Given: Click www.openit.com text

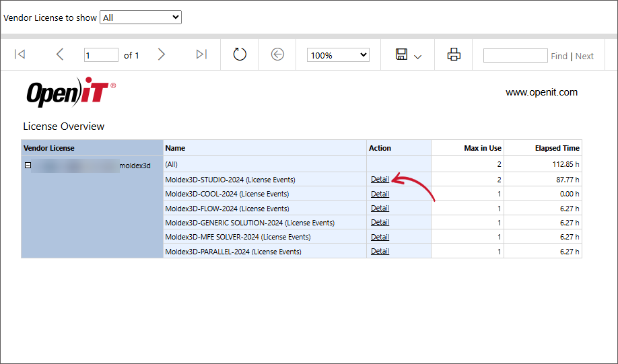Looking at the screenshot, I should [541, 92].
